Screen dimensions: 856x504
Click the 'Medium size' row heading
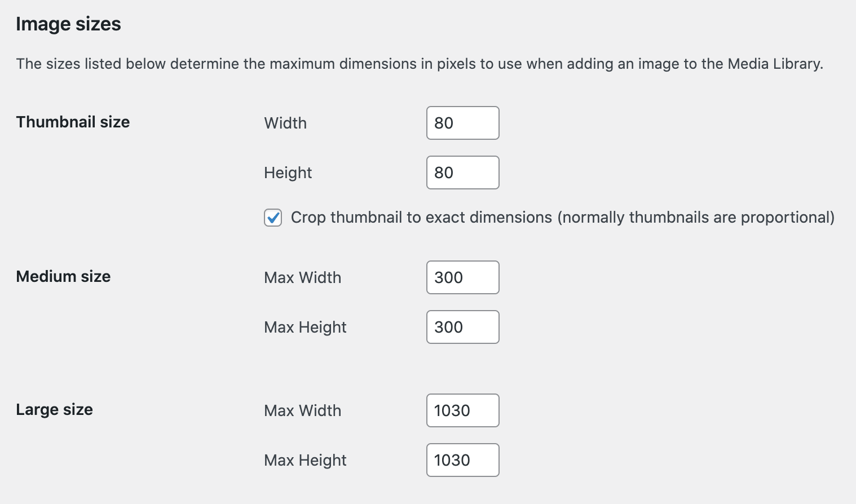[x=63, y=276]
